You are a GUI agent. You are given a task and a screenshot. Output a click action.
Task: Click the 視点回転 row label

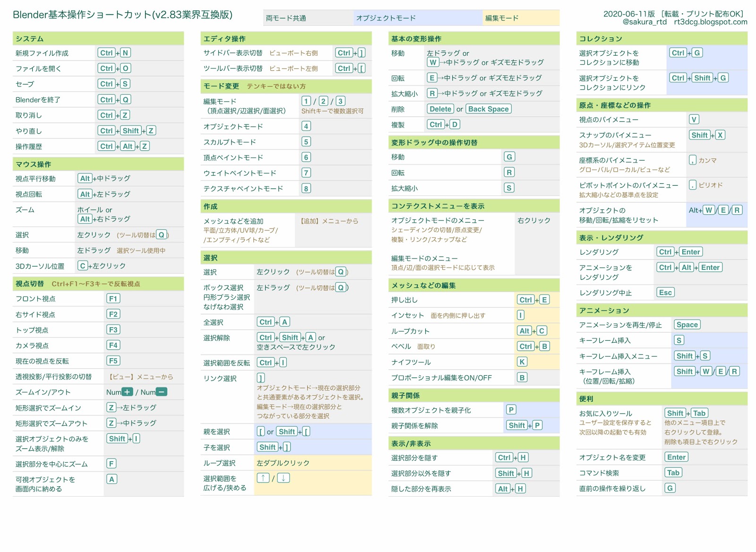29,194
